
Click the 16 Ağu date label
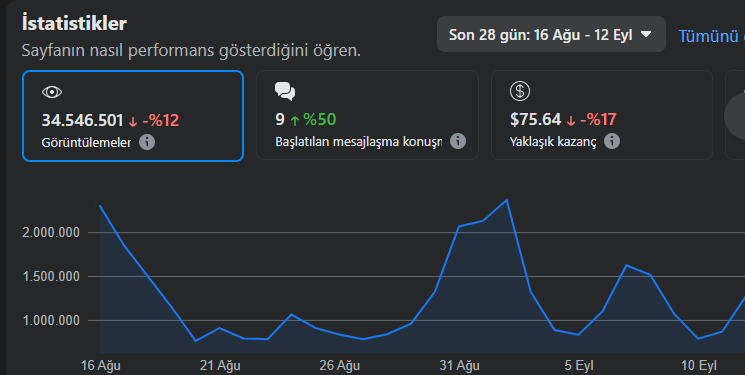coord(101,365)
